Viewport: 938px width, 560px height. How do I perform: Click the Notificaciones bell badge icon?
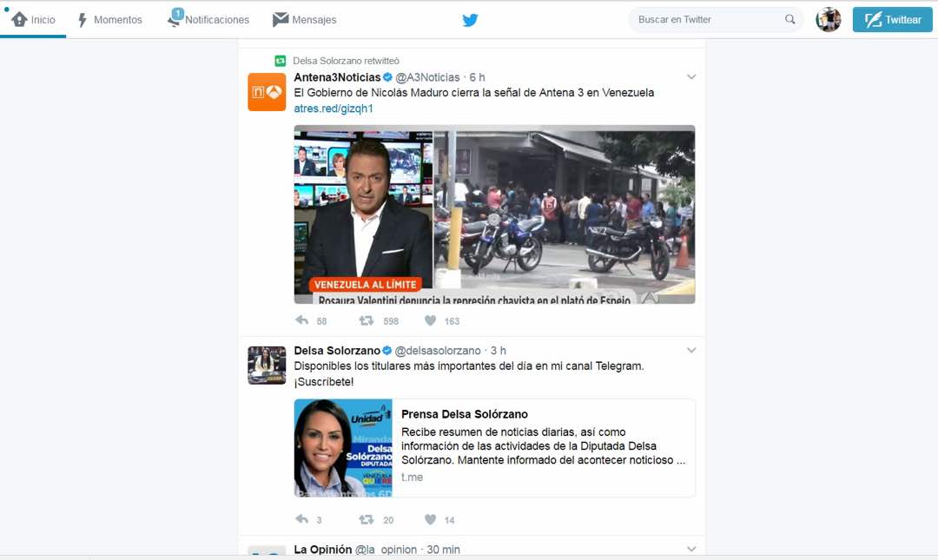pyautogui.click(x=175, y=17)
